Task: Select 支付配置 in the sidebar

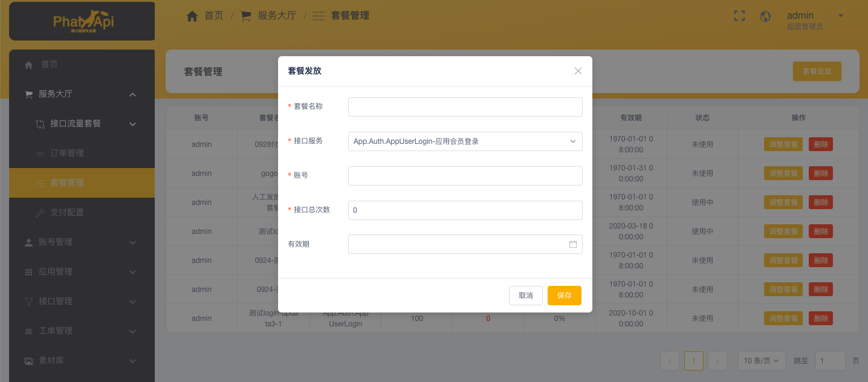Action: click(67, 213)
